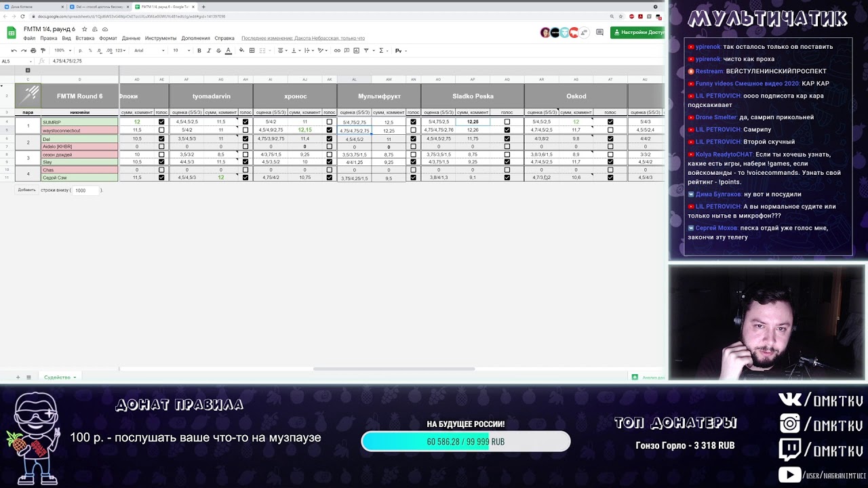Open a new browser tab
Viewport: 868px width, 488px height.
pyautogui.click(x=203, y=7)
